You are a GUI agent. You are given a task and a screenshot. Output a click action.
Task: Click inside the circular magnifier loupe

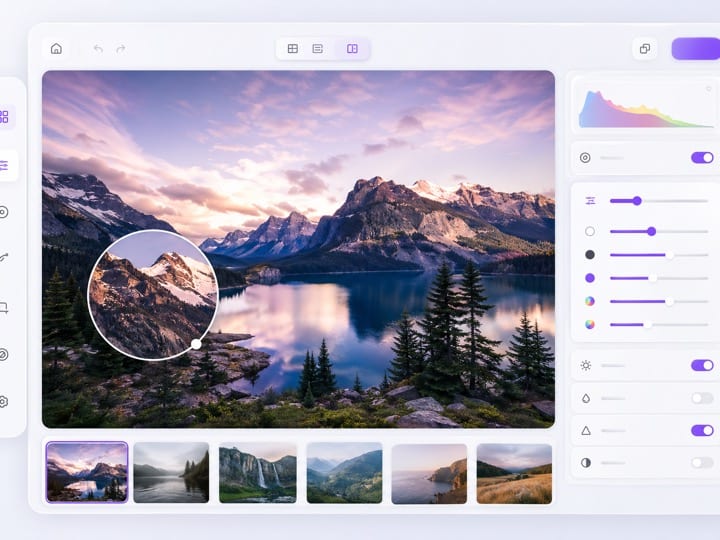pos(152,295)
